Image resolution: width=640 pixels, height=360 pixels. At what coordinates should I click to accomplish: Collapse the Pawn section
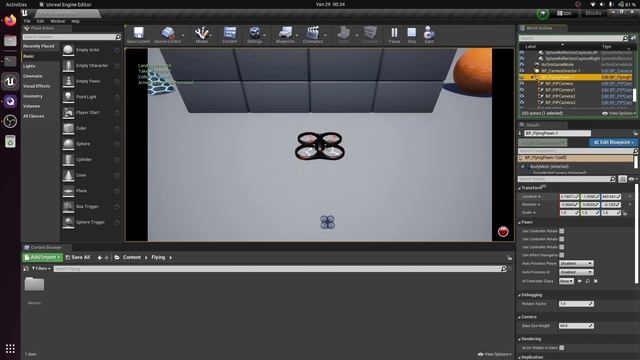(x=520, y=222)
